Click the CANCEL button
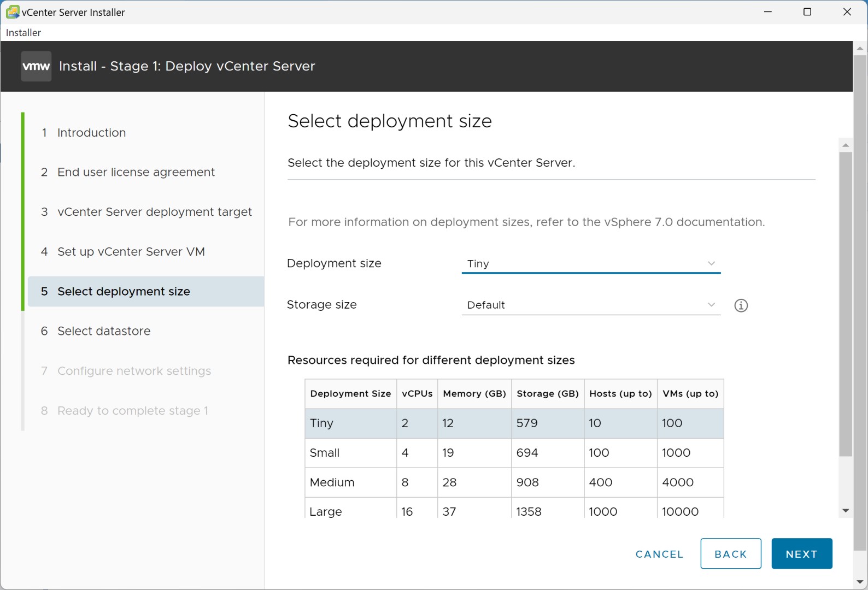Screen dimensions: 868x590 659,554
